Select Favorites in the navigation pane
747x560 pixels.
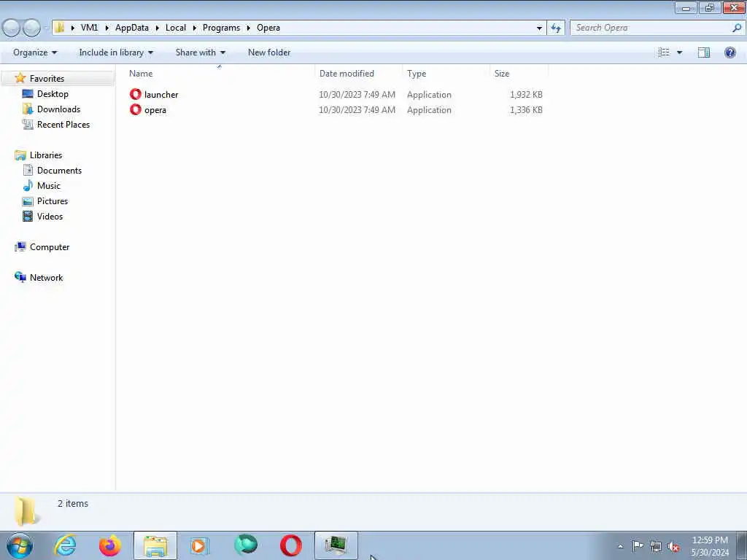coord(47,79)
